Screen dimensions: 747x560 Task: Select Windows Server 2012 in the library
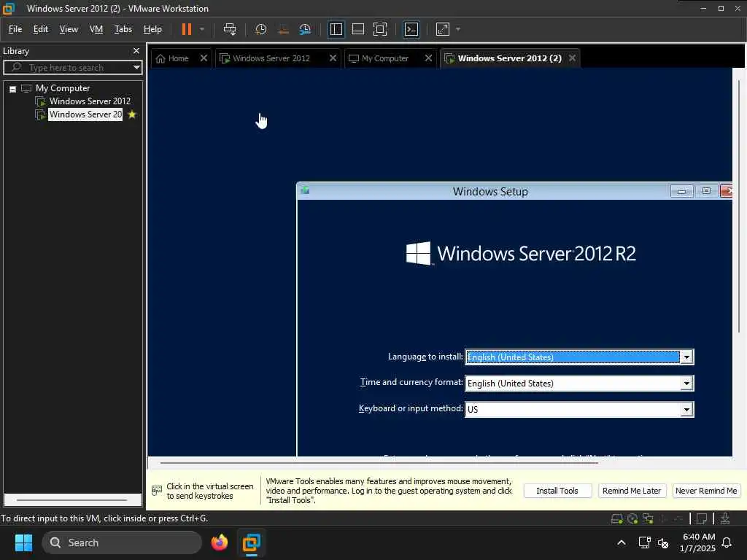(90, 101)
